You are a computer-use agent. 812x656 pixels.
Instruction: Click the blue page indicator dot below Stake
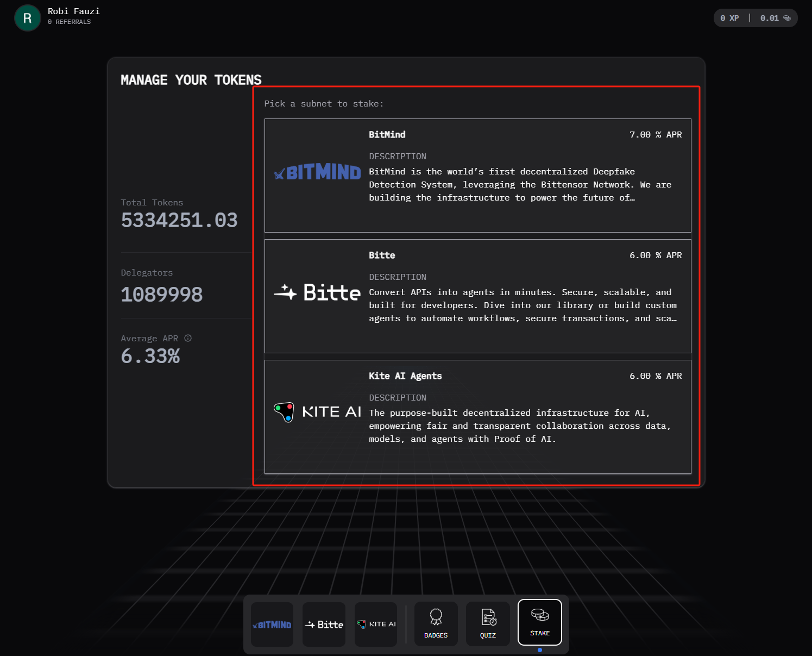[539, 649]
